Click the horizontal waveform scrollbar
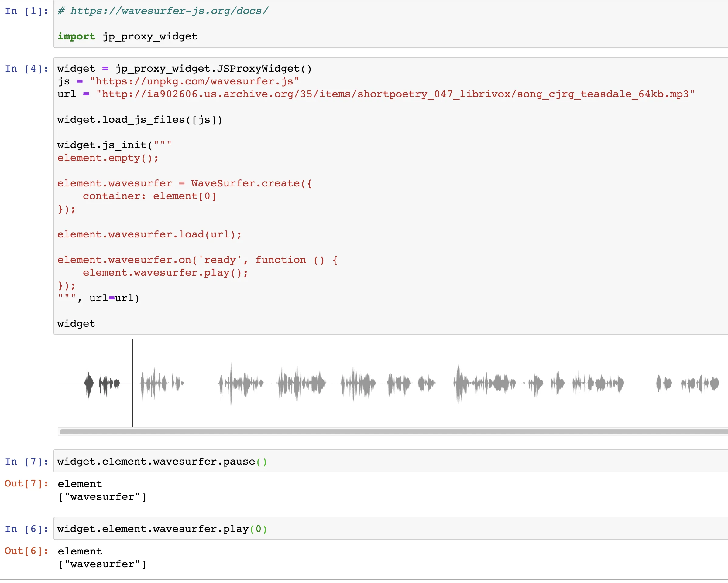The height and width of the screenshot is (583, 728). (392, 431)
